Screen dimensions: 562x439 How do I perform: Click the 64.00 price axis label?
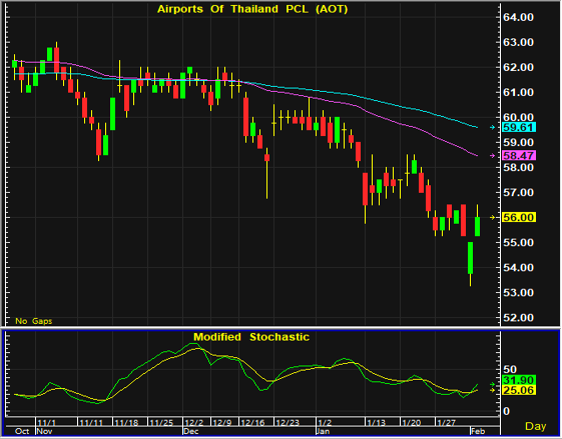(x=518, y=17)
